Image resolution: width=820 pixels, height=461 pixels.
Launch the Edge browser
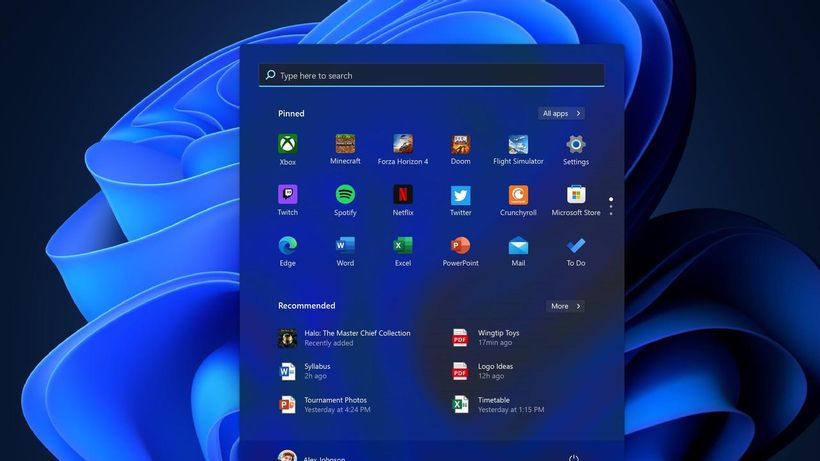(288, 251)
